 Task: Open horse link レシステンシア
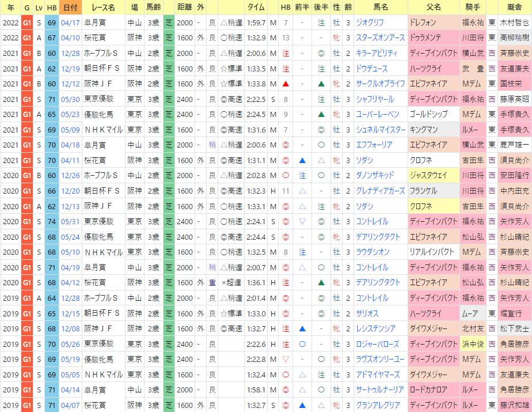click(x=375, y=329)
